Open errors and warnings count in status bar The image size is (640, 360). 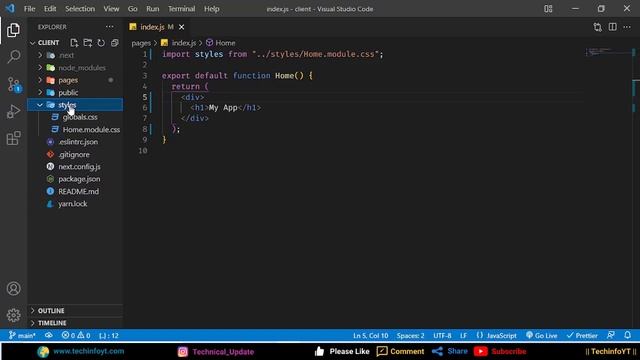76,336
